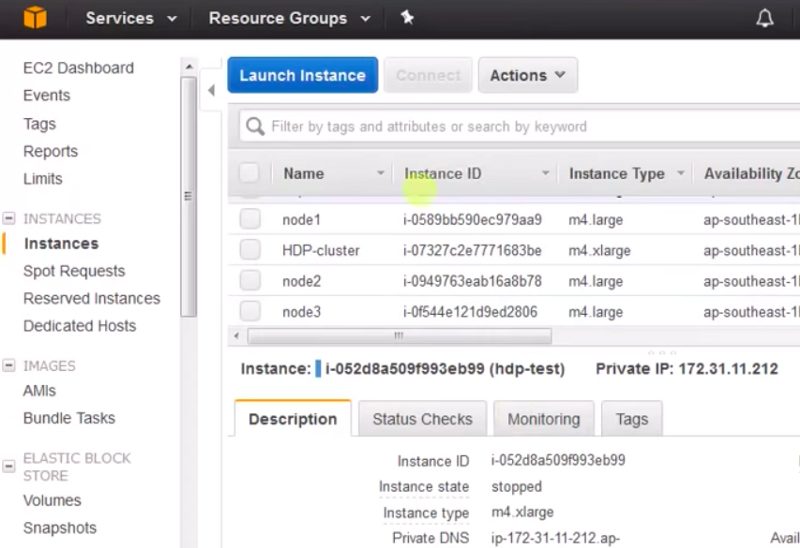Viewport: 800px width, 548px height.
Task: Switch to the Monitoring tab
Action: 544,419
